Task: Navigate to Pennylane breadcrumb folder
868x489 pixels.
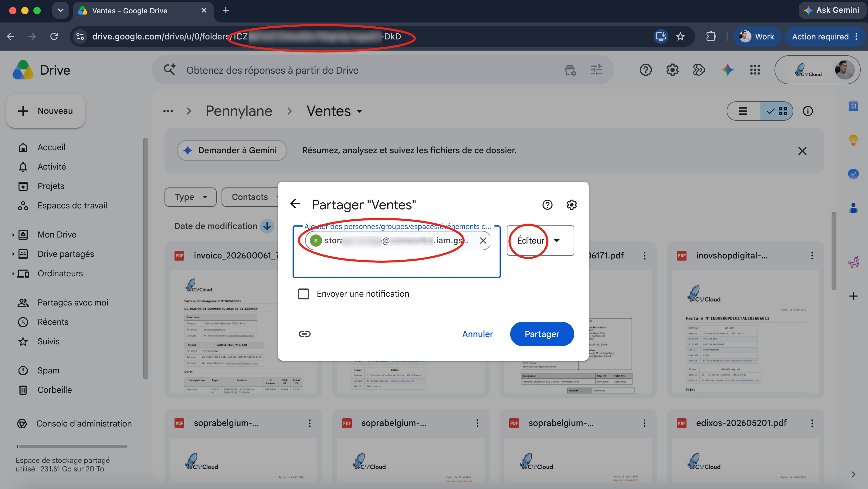Action: [239, 111]
